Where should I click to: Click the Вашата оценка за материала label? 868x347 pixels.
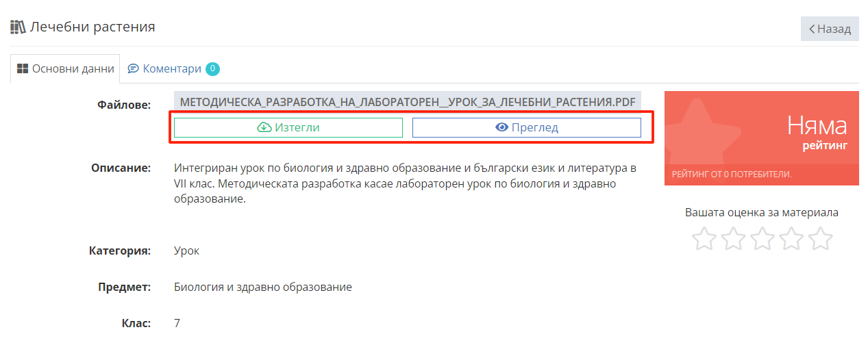click(762, 212)
